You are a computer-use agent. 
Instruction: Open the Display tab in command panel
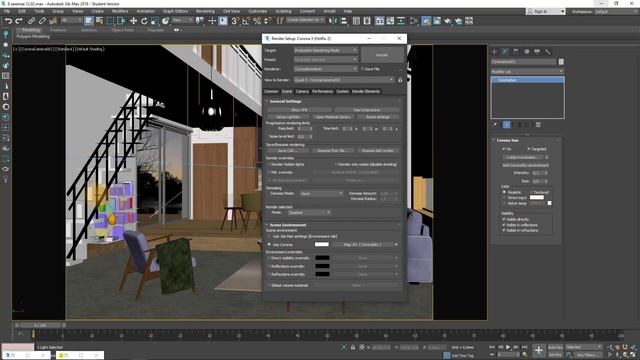click(537, 52)
